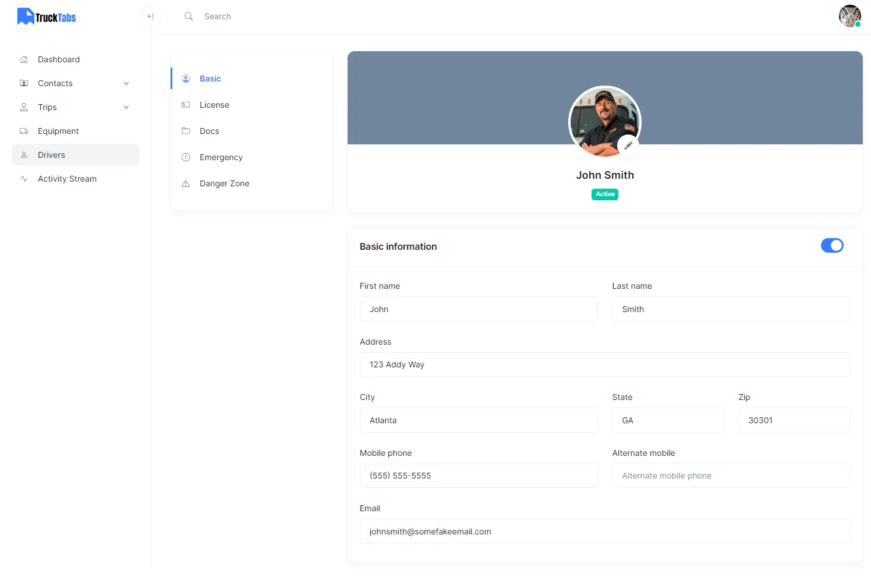Viewport: 871px width, 588px height.
Task: Open the Trips menu item
Action: (x=75, y=107)
